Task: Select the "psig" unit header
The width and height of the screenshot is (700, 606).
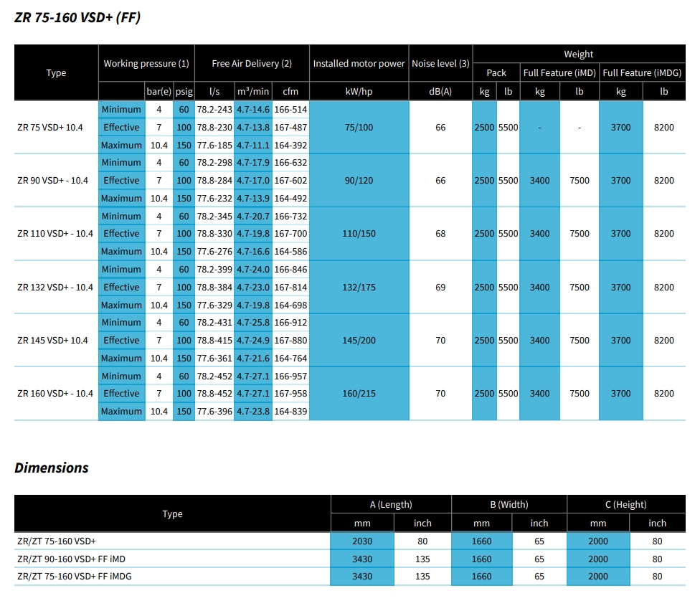Action: tap(184, 92)
